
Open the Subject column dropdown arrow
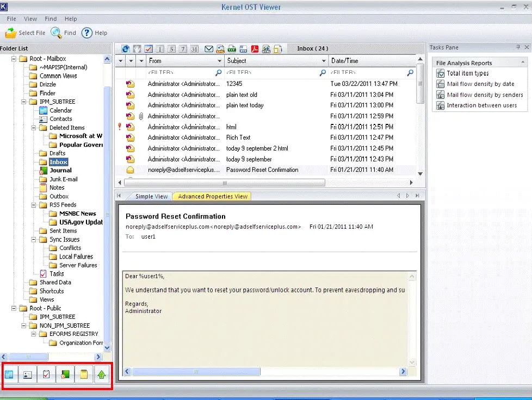[323, 61]
